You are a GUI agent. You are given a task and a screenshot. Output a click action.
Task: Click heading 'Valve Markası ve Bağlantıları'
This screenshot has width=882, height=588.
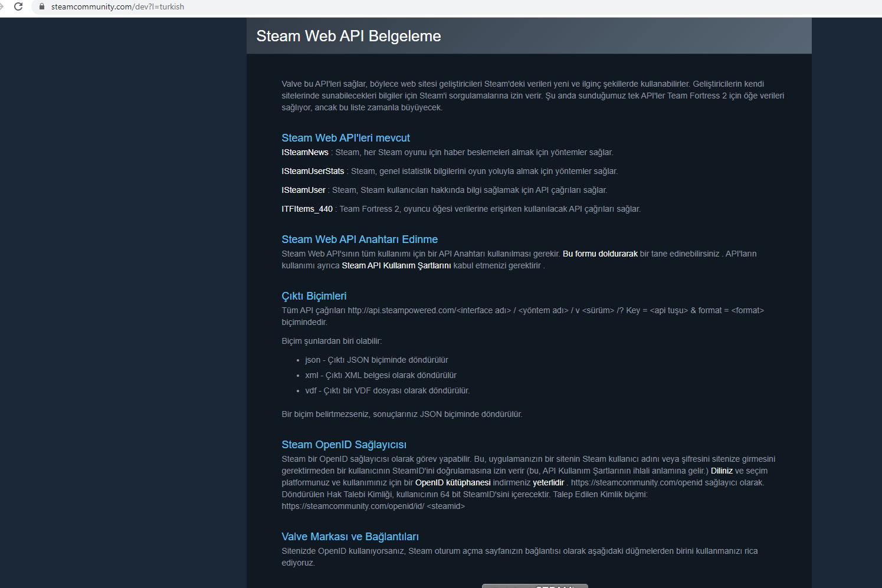pyautogui.click(x=350, y=537)
